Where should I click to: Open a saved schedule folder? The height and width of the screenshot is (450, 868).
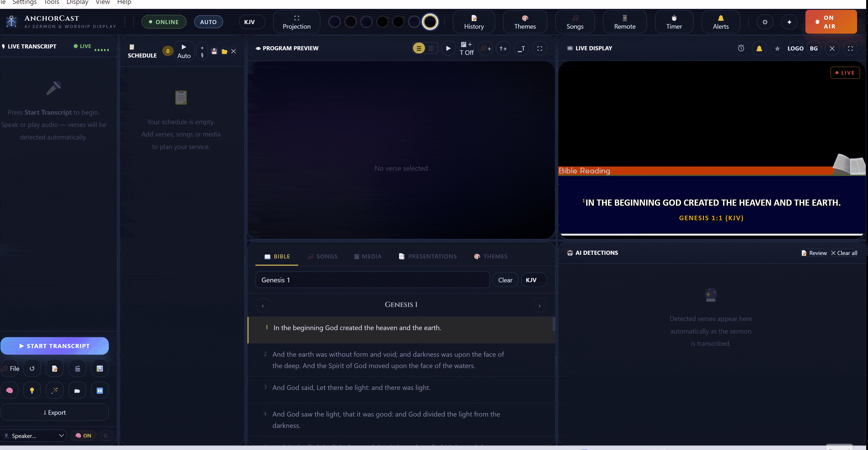coord(224,51)
